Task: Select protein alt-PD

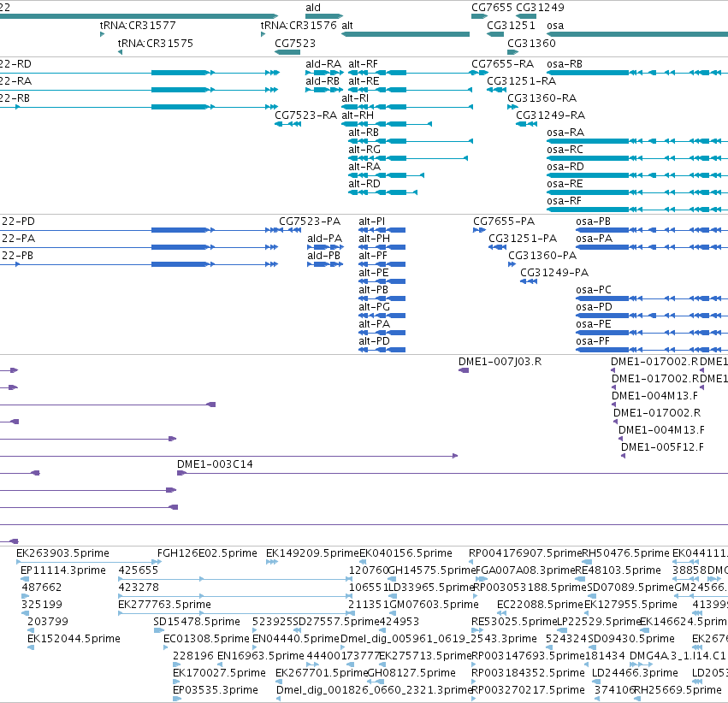Action: (374, 341)
